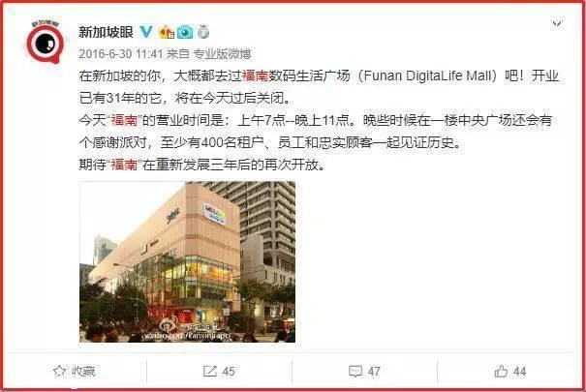Click the comment bubble icon
Image resolution: width=586 pixels, height=392 pixels.
[355, 371]
